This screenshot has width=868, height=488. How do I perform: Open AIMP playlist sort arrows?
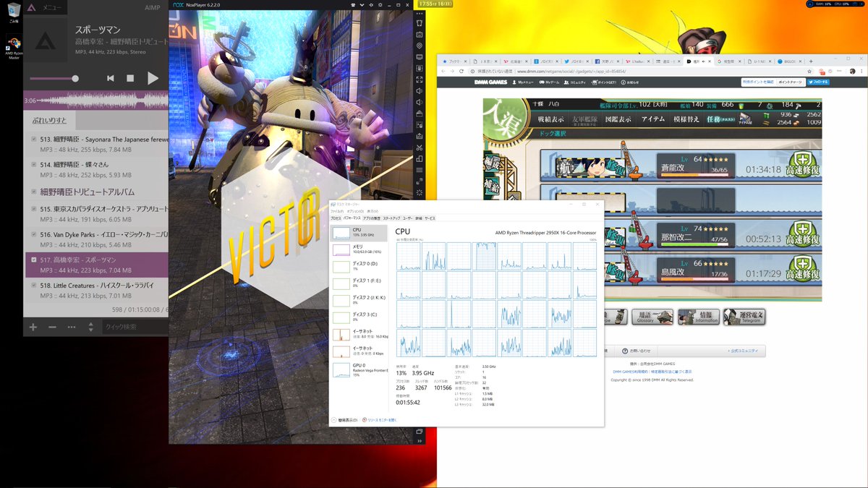pos(90,327)
